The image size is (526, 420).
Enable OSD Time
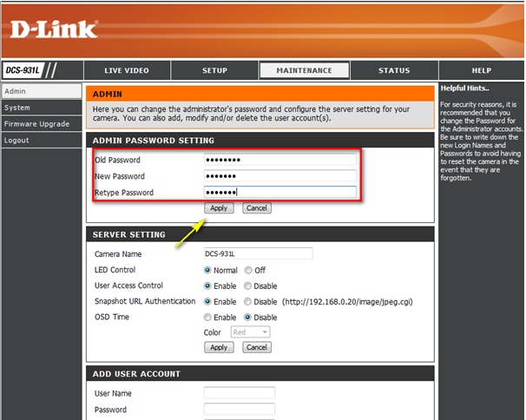point(208,317)
